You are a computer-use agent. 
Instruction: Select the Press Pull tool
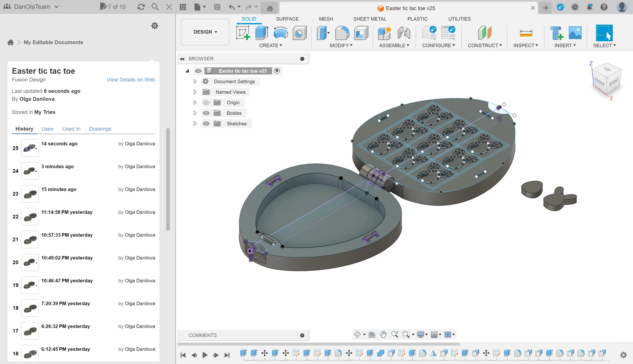pos(323,33)
